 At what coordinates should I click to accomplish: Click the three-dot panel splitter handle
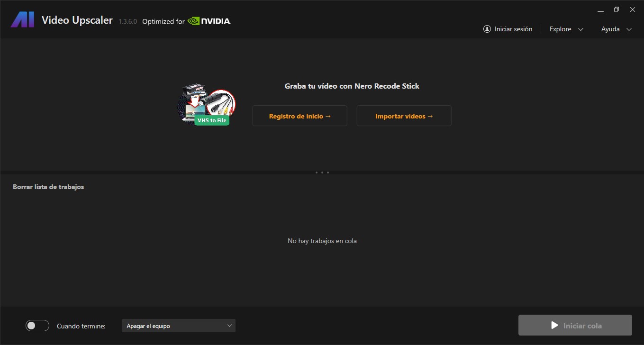(x=322, y=172)
